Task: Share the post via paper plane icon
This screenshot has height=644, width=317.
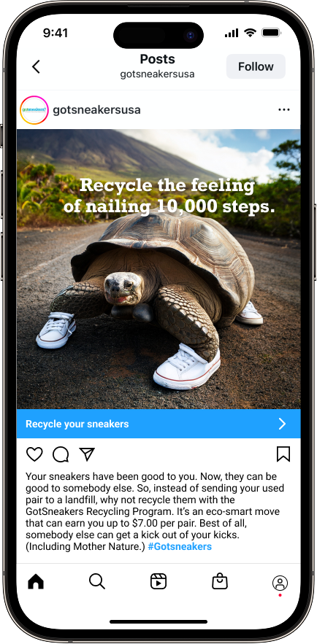Action: (87, 454)
